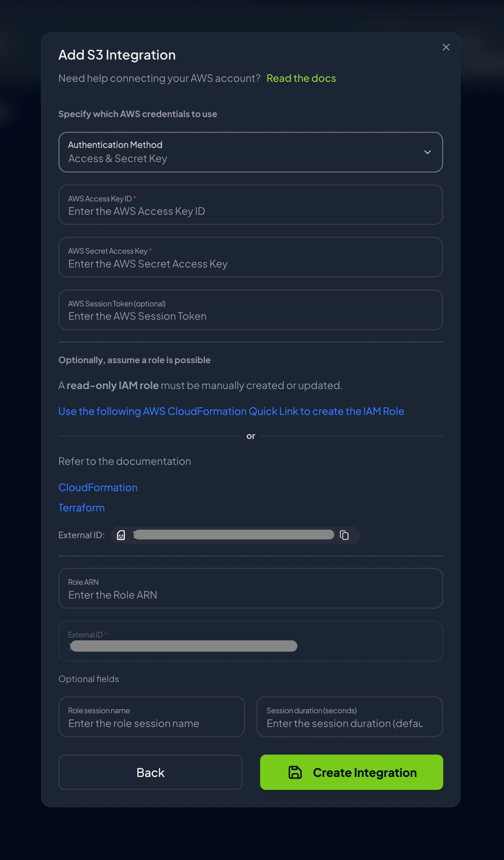Open the Authentication Method dropdown
The image size is (504, 860).
pos(251,152)
